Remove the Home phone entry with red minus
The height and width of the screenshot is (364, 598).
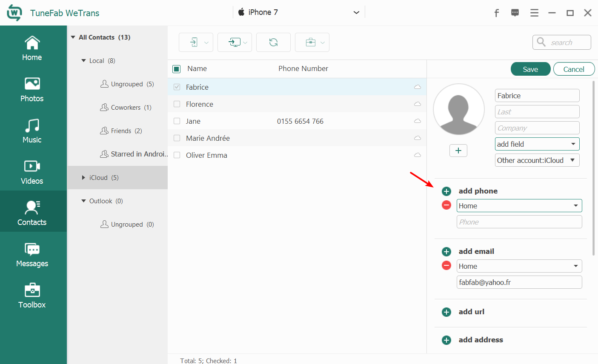point(446,205)
